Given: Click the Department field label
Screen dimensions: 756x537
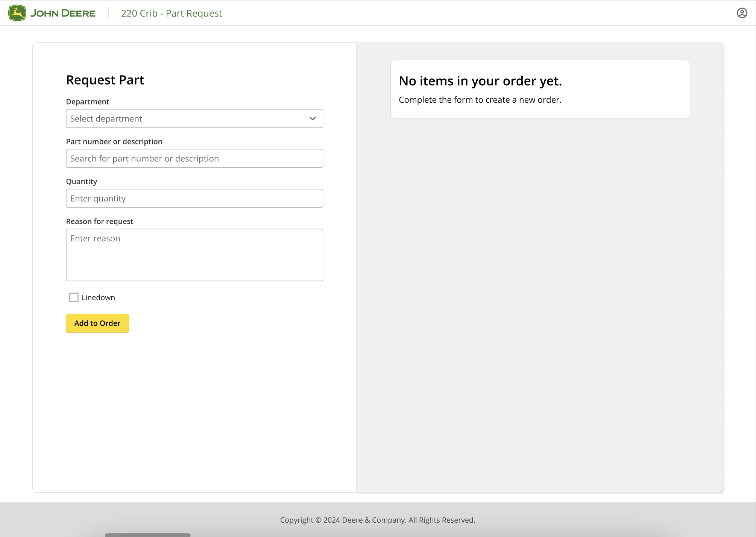Looking at the screenshot, I should pos(88,102).
